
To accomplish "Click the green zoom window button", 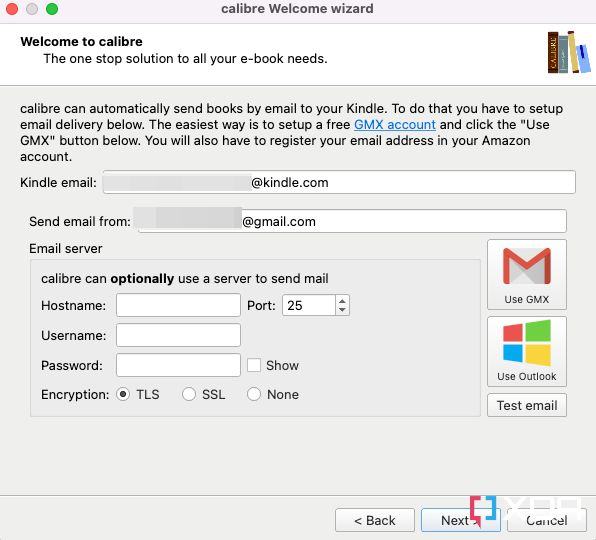I will 52,9.
